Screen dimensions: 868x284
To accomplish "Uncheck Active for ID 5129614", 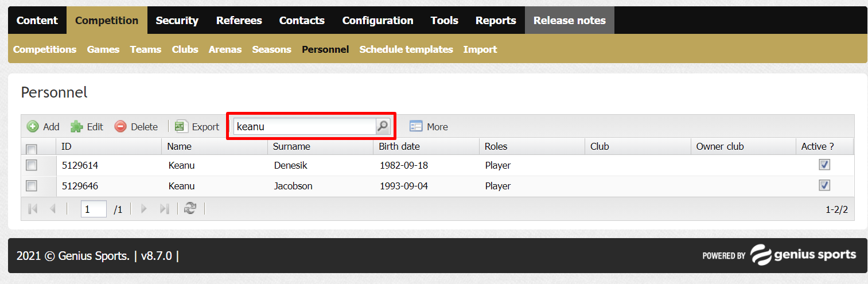I will (824, 165).
